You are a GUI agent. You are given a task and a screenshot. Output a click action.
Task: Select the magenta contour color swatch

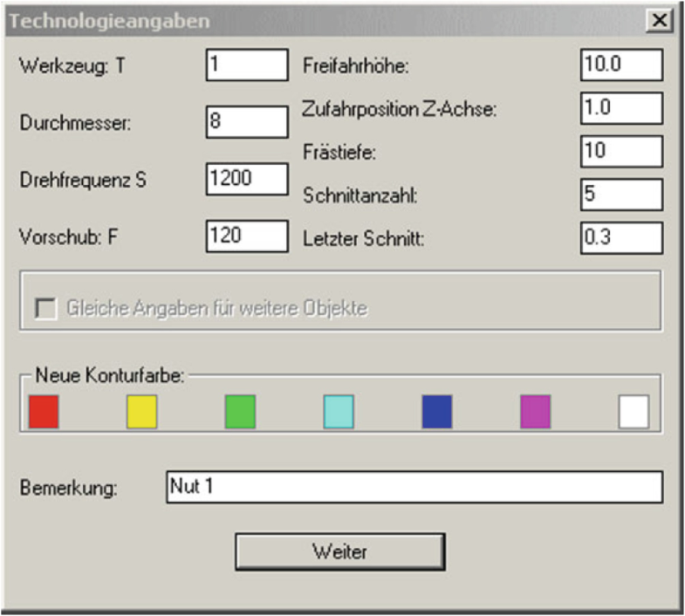[536, 412]
